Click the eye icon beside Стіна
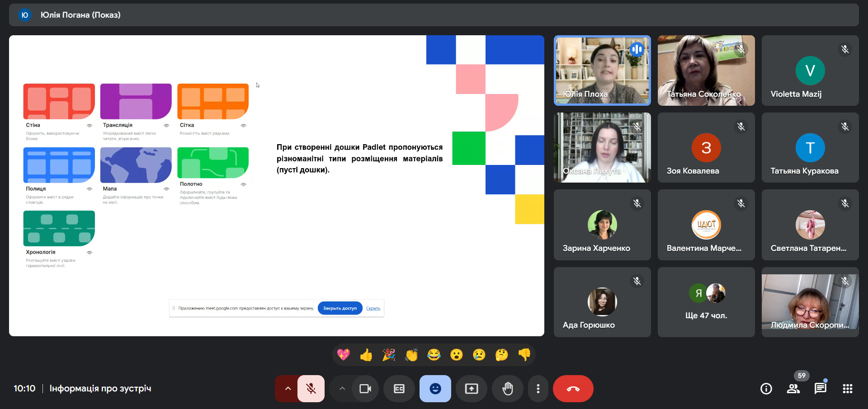This screenshot has height=409, width=868. click(x=90, y=126)
